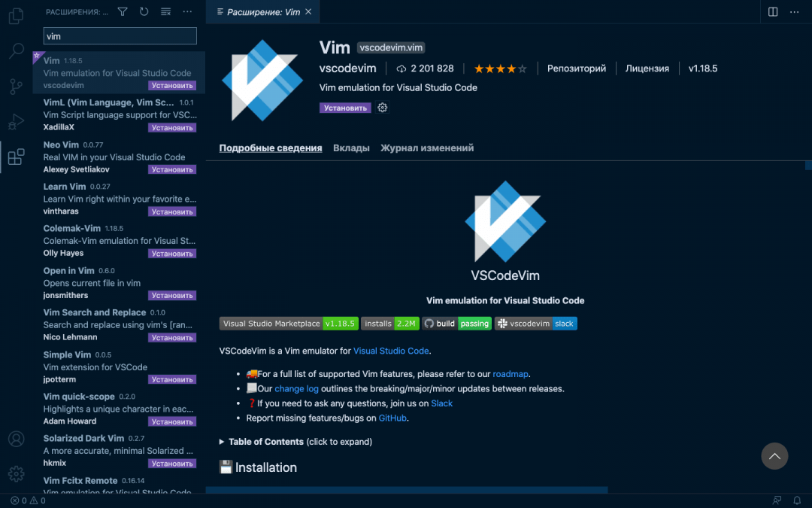Open extension settings gear next to Установить
The height and width of the screenshot is (508, 812).
pyautogui.click(x=382, y=108)
